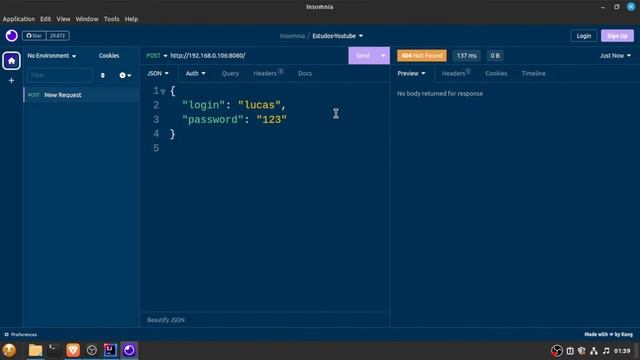
Task: Open the Cookies manager
Action: pyautogui.click(x=109, y=56)
